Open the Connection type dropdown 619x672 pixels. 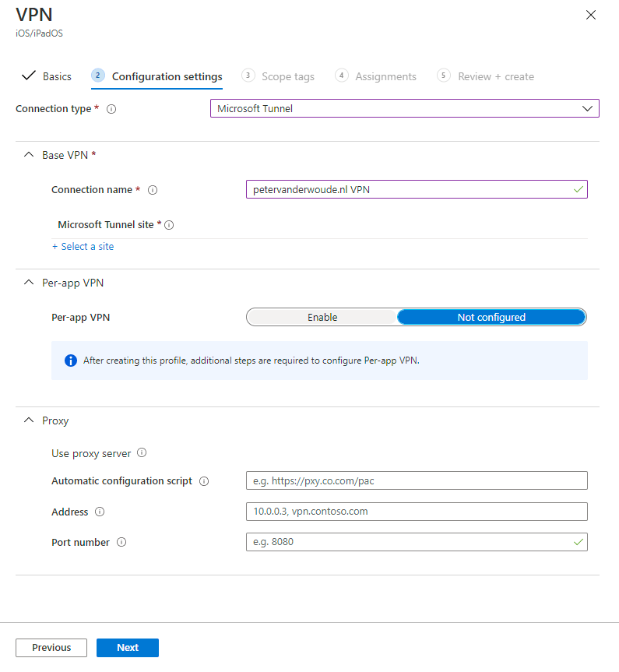[404, 109]
